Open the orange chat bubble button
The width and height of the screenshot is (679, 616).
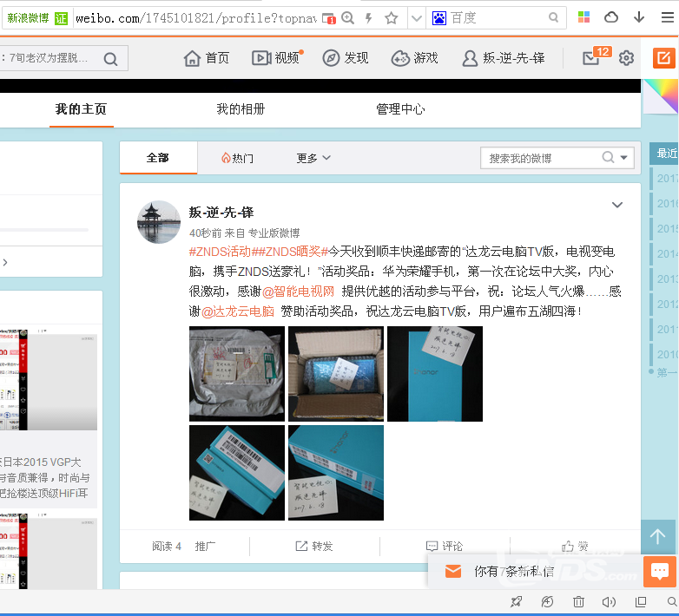660,572
